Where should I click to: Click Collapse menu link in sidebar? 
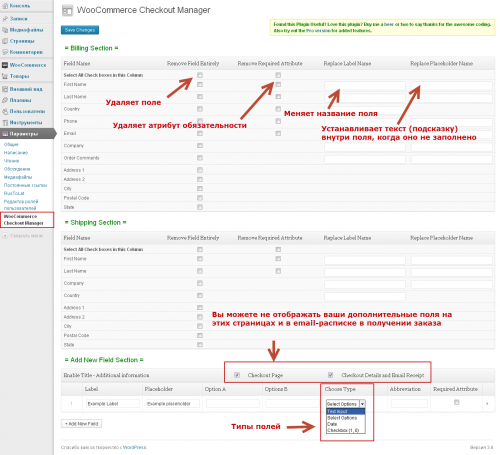tap(26, 236)
